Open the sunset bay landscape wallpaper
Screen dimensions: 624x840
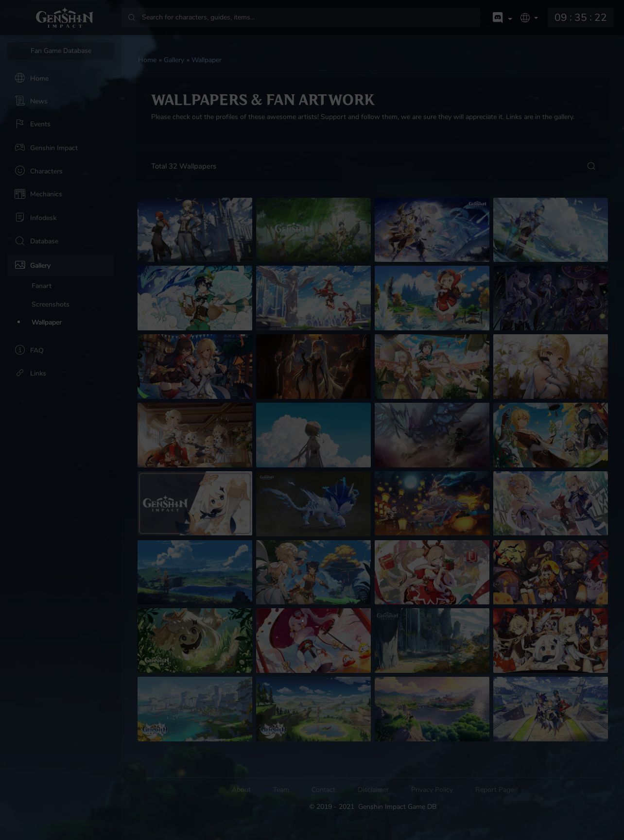tap(432, 709)
